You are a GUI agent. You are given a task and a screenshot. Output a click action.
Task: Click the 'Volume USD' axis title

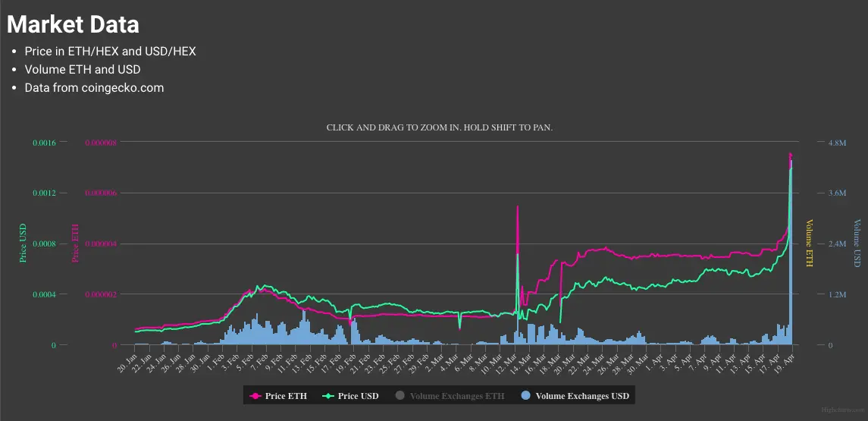[857, 243]
